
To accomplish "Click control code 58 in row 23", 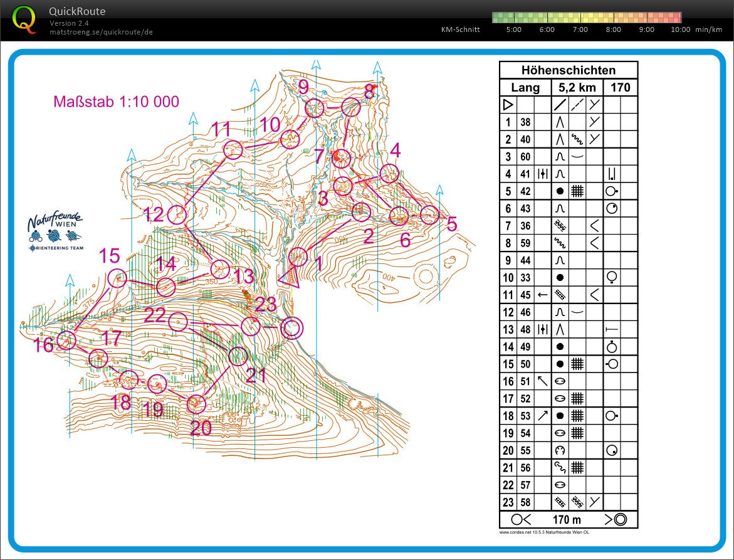I will point(525,502).
